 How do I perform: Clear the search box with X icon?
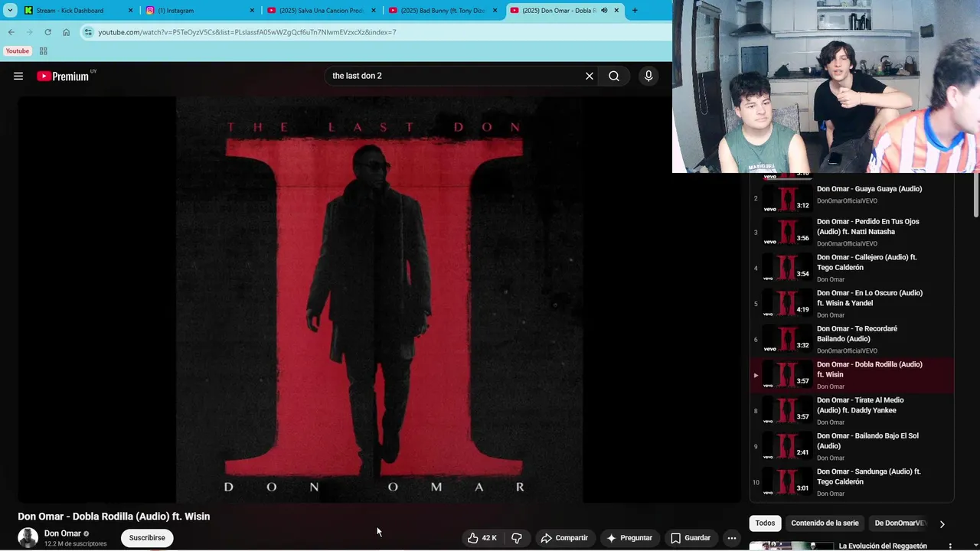point(590,76)
